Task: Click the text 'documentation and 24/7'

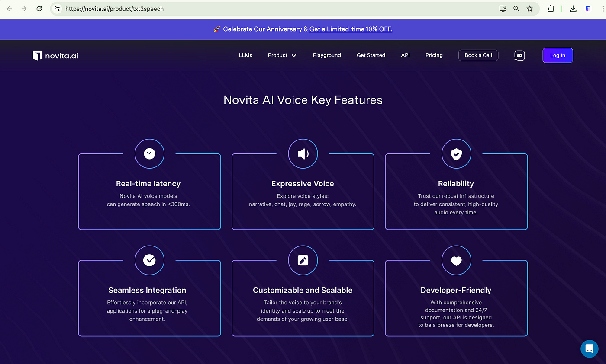Action: point(456,310)
